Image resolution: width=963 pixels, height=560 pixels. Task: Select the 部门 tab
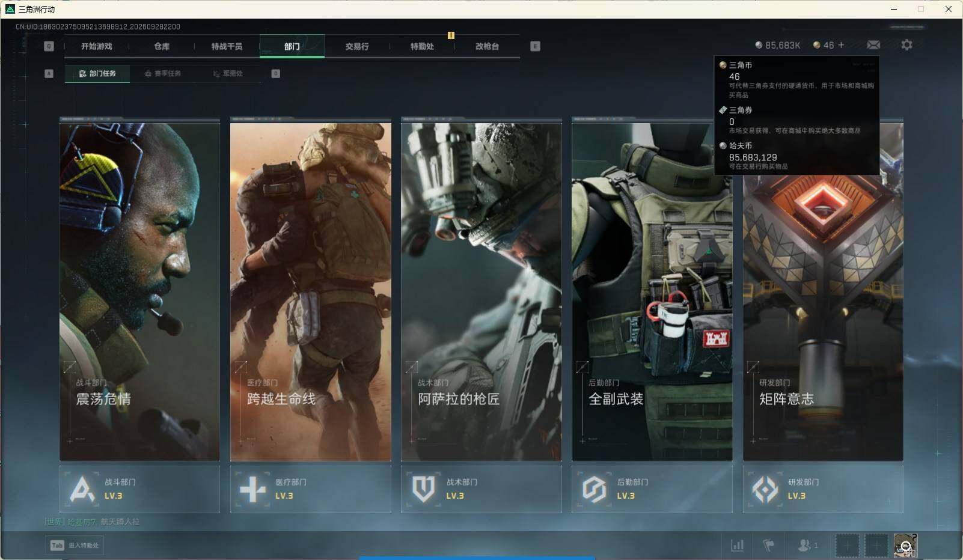[x=292, y=46]
